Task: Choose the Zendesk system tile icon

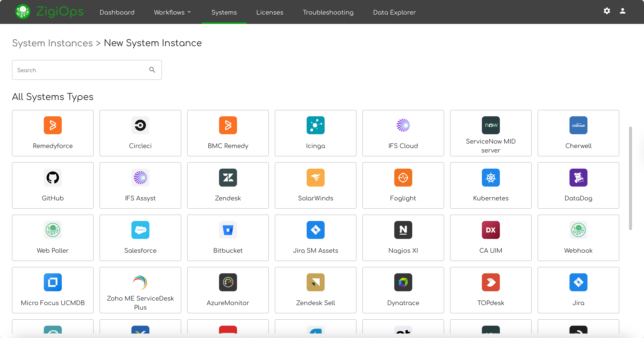Action: tap(228, 177)
